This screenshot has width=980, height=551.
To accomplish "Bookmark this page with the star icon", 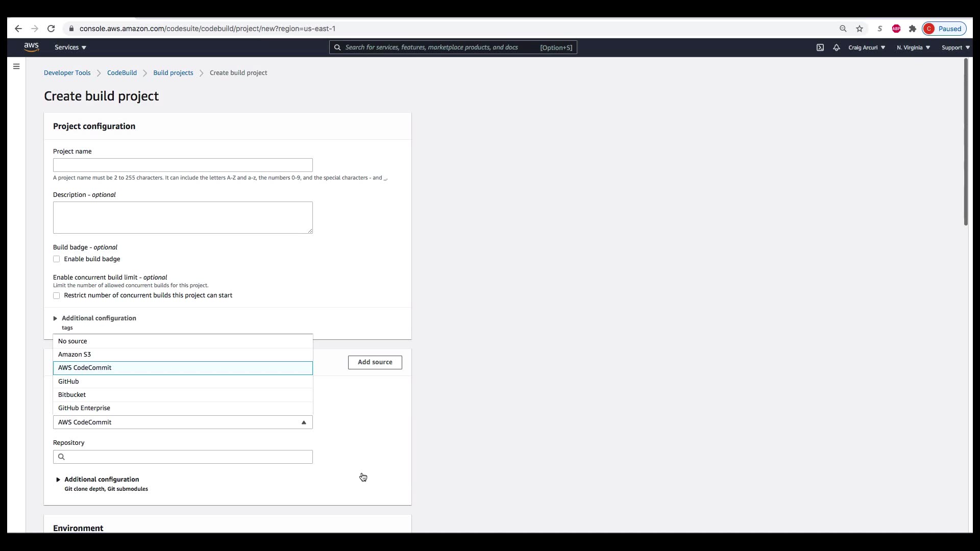I will tap(860, 29).
